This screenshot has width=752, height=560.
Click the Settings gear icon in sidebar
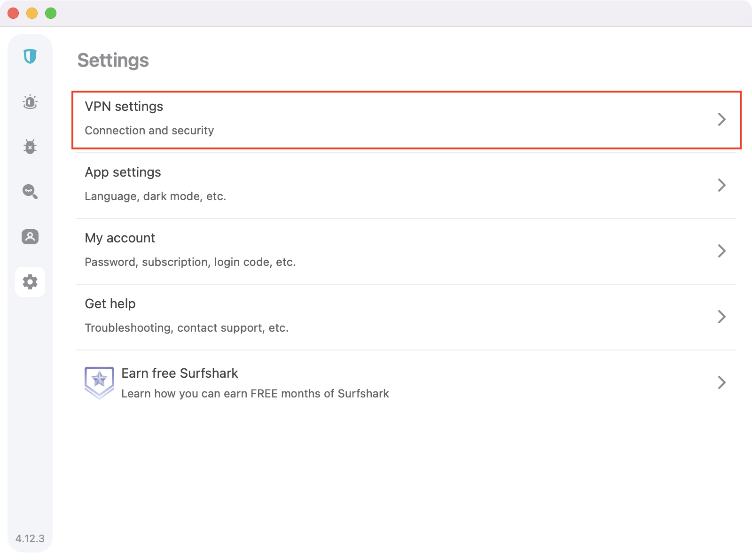coord(30,282)
